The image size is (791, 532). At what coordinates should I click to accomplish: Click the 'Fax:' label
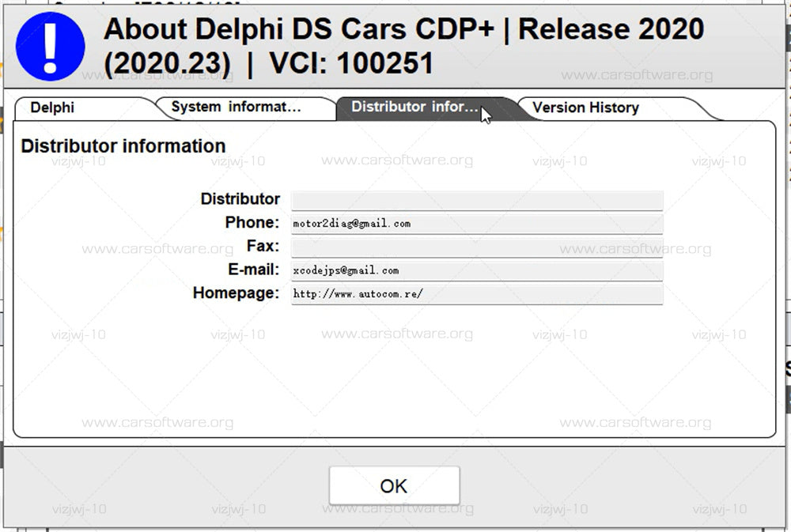263,246
